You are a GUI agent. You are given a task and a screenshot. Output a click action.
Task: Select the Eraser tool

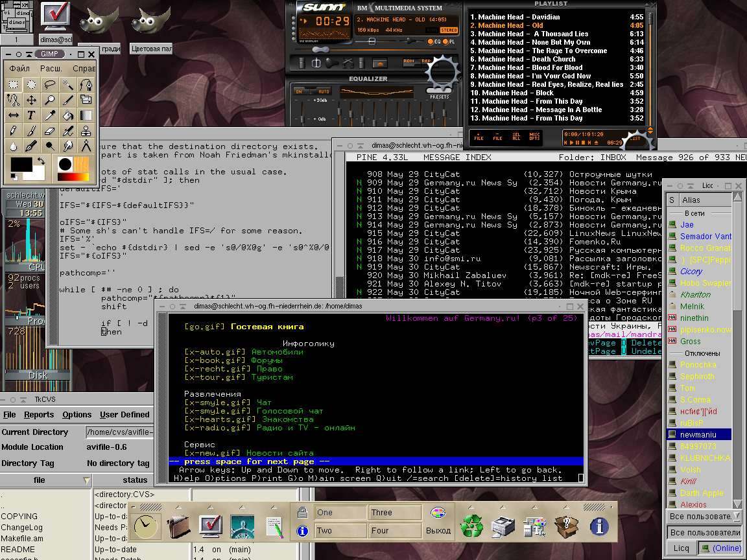pos(49,130)
